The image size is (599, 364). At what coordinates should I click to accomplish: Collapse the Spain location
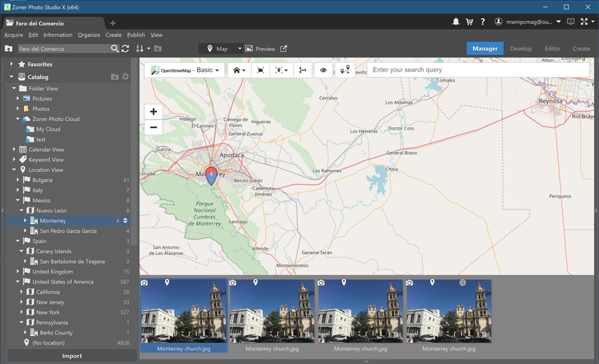pos(17,241)
